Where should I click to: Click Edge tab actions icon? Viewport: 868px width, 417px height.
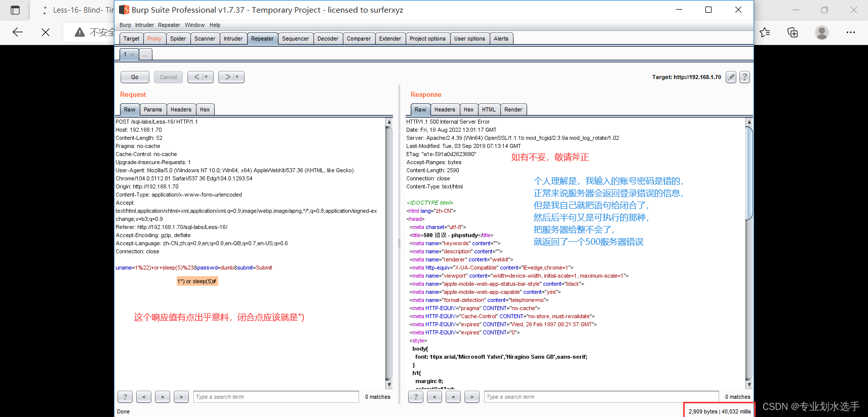click(x=15, y=10)
